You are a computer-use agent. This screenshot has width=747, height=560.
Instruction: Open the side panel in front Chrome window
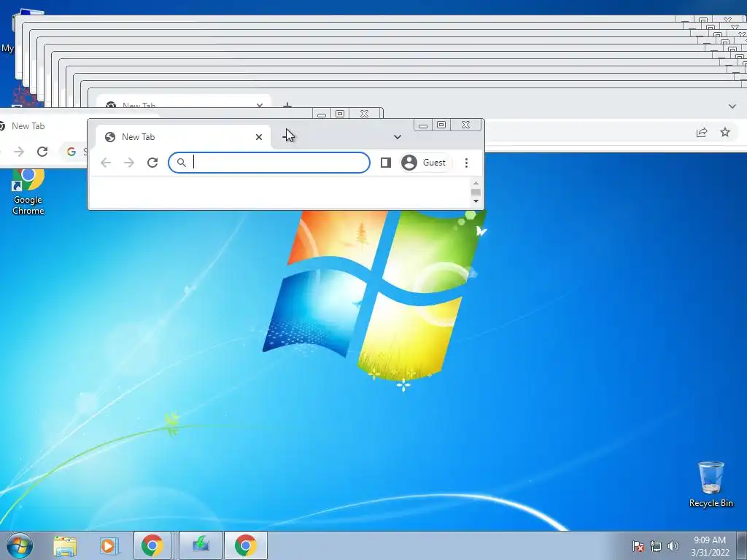point(386,163)
